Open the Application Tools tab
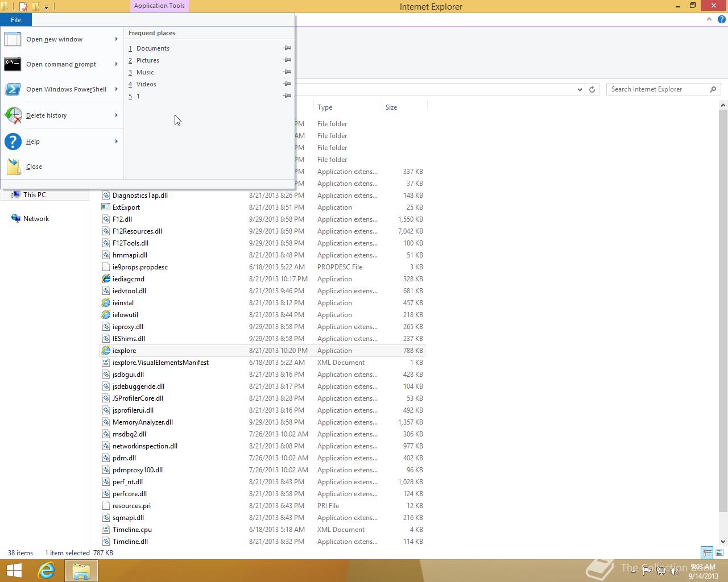This screenshot has width=728, height=582. tap(159, 6)
